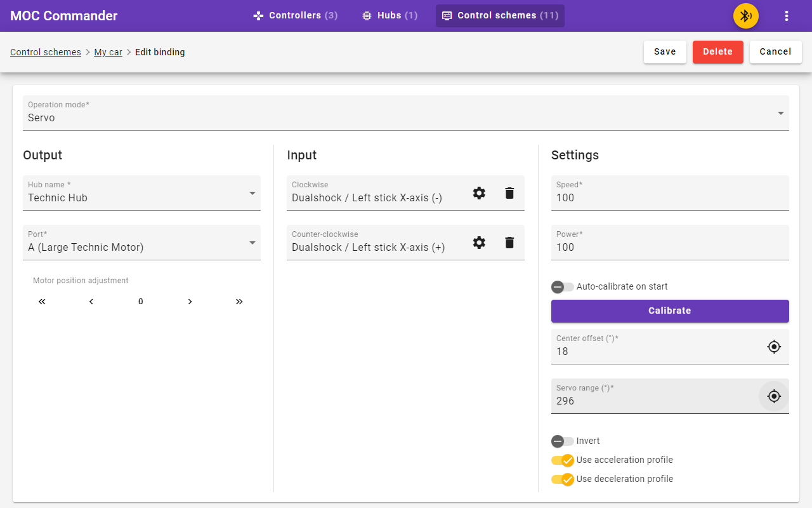
Task: Delete the Counter-clockwise input binding
Action: pos(509,243)
